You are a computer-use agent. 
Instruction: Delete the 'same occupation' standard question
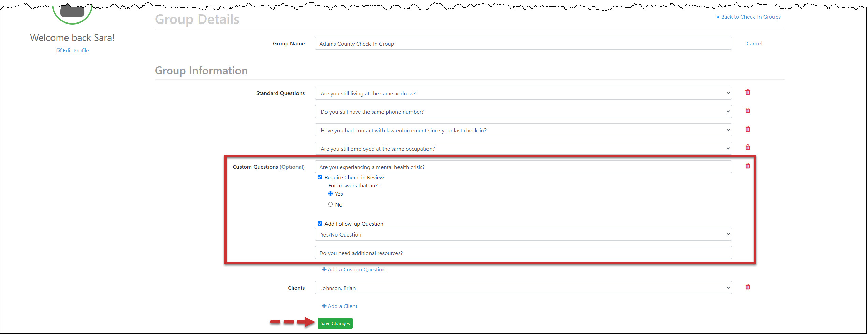747,148
